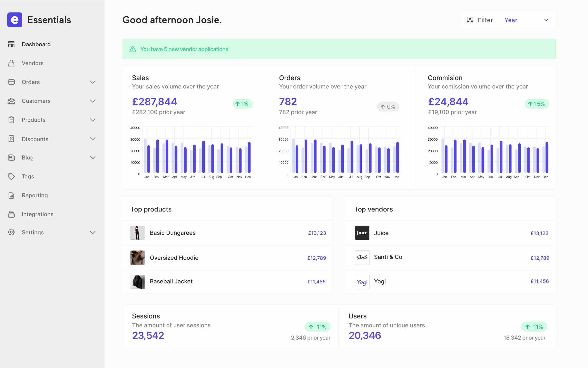Open Reporting from the sidebar icon
The width and height of the screenshot is (588, 368).
[11, 195]
